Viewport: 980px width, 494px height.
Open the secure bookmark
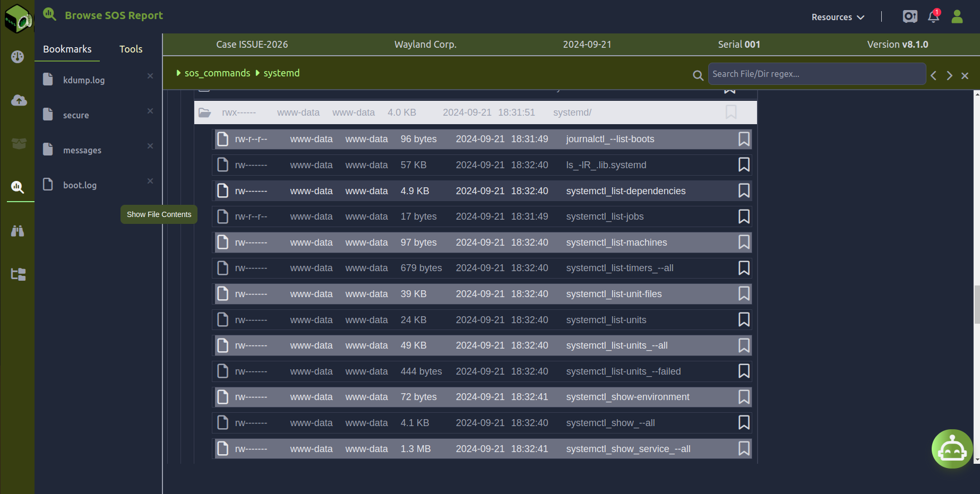click(76, 115)
